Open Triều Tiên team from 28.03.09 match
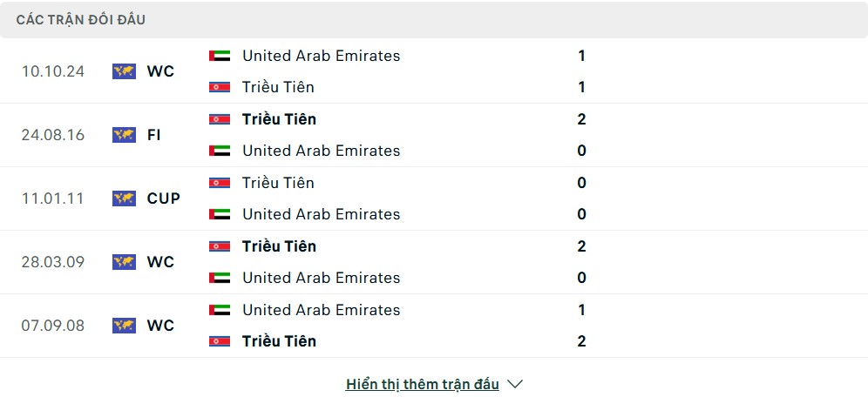 coord(279,246)
